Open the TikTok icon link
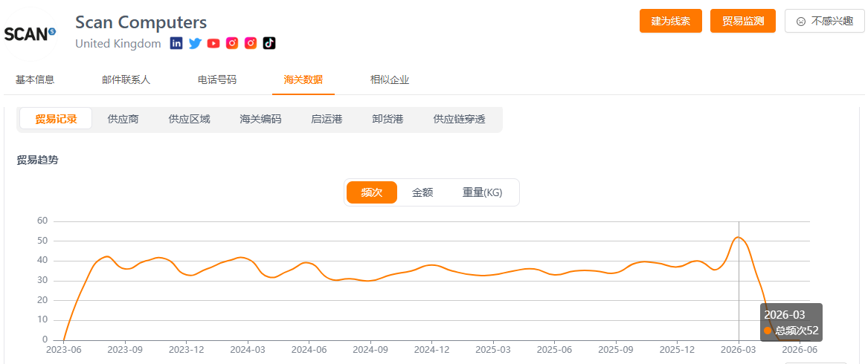The width and height of the screenshot is (868, 364). 269,43
